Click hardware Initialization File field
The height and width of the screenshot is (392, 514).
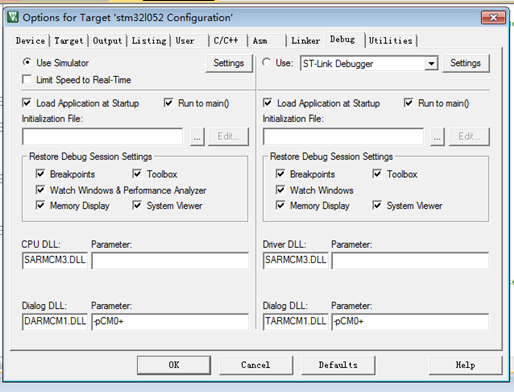[x=343, y=137]
